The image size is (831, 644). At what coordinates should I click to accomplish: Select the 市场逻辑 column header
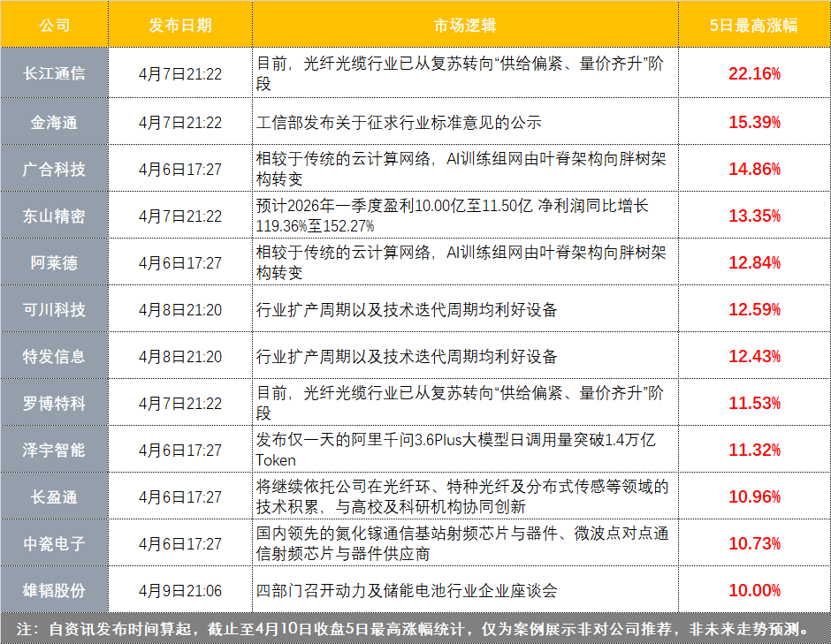464,25
